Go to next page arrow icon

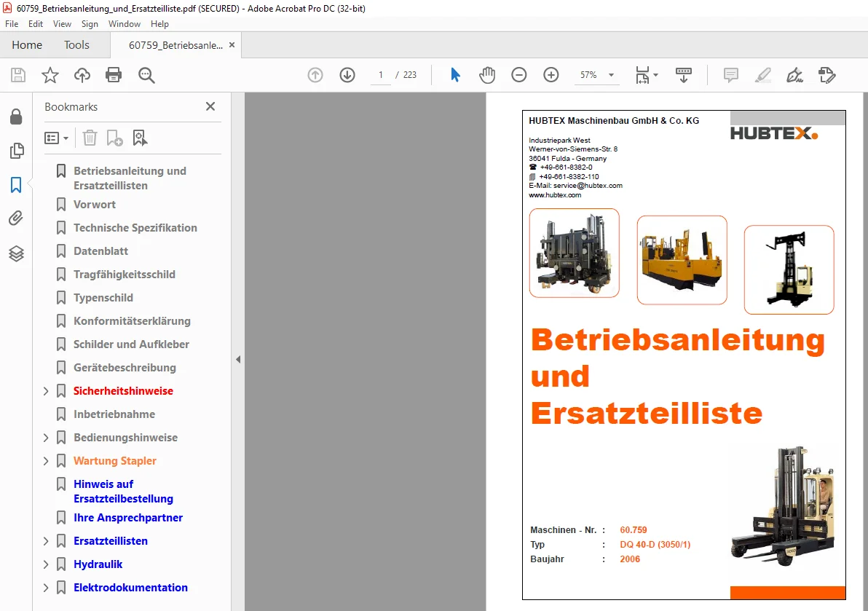(x=347, y=75)
